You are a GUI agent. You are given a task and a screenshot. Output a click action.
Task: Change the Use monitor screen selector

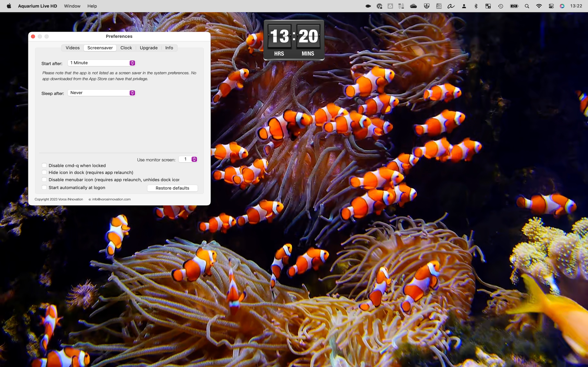coord(188,159)
